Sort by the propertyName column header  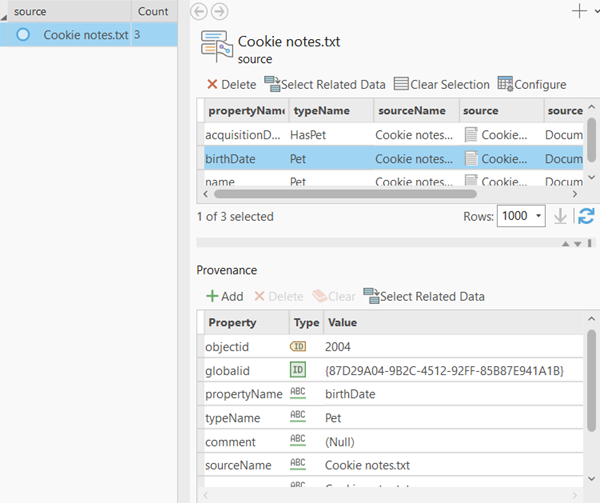click(244, 110)
